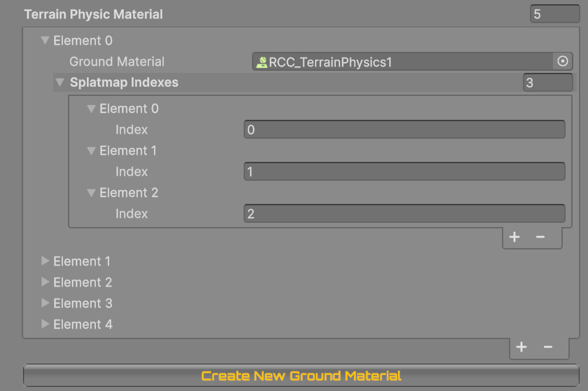Viewport: 588px width, 391px height.
Task: Click the Terrain Physic Material label
Action: tap(93, 14)
